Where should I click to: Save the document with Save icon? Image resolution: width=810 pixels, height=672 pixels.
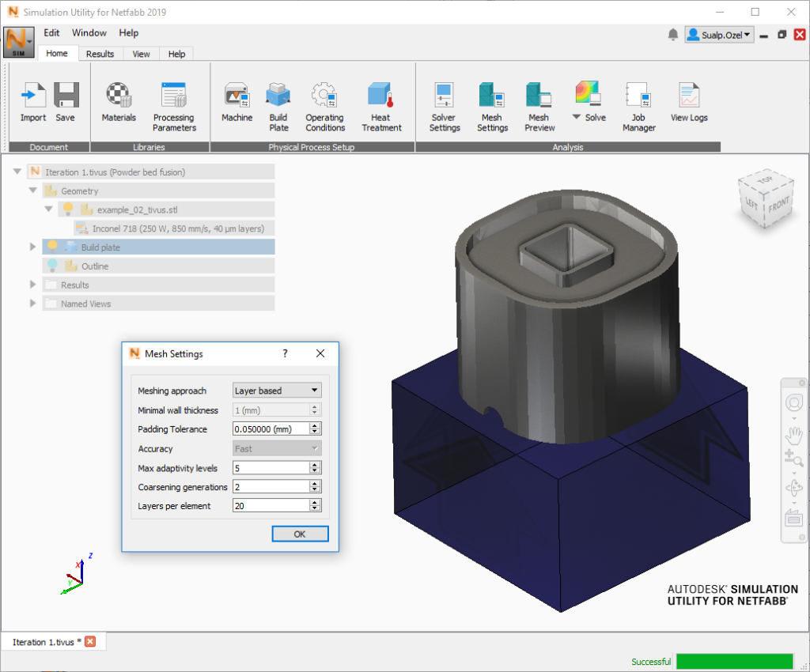point(66,102)
